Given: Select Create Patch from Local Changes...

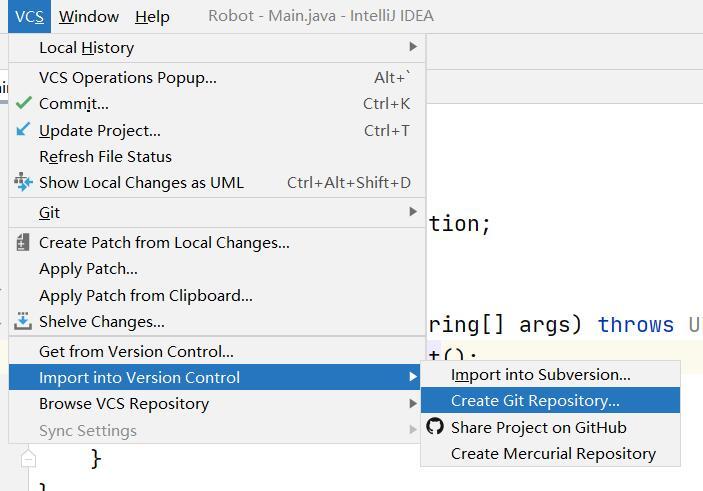Looking at the screenshot, I should coord(217,243).
